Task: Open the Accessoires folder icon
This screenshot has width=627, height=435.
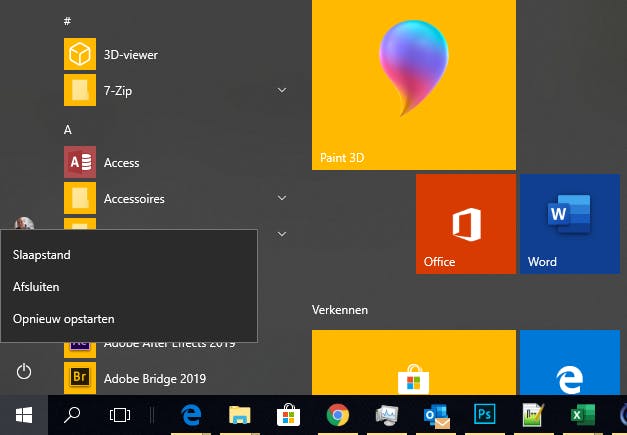Action: 80,198
